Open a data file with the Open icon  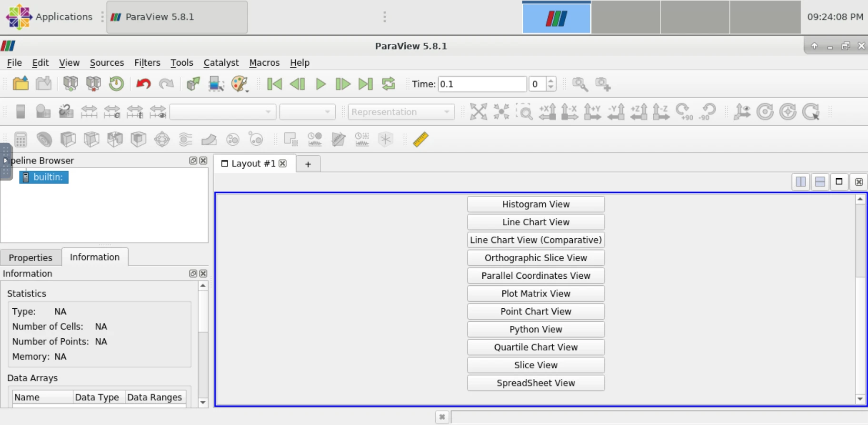(x=20, y=84)
